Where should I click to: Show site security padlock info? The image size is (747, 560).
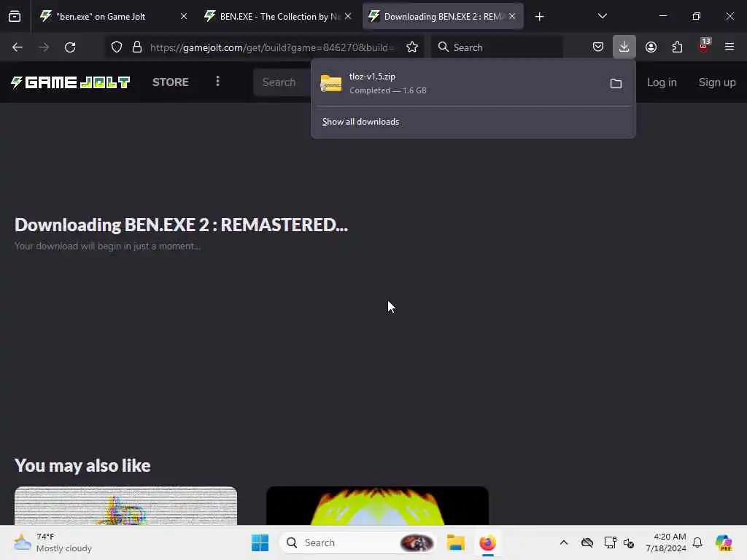tap(137, 47)
